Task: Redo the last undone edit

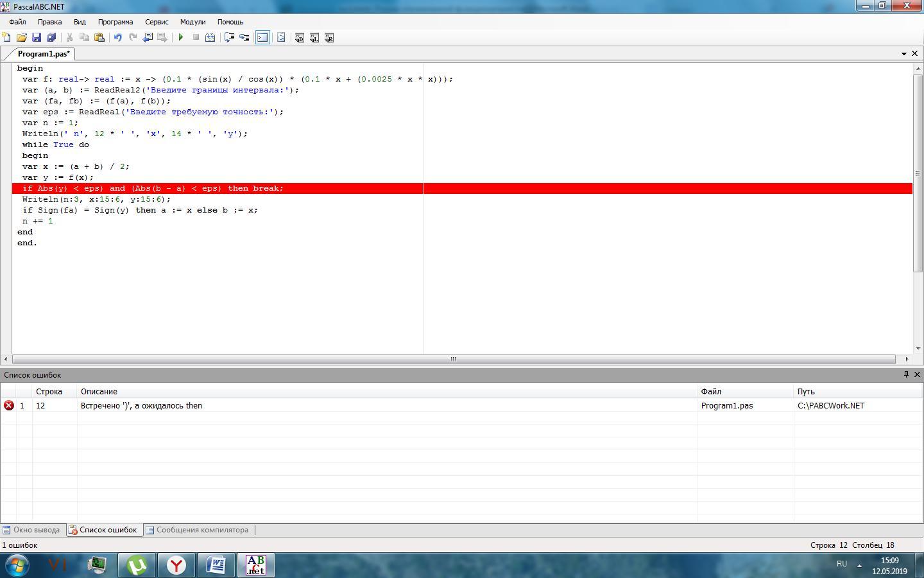Action: click(133, 38)
